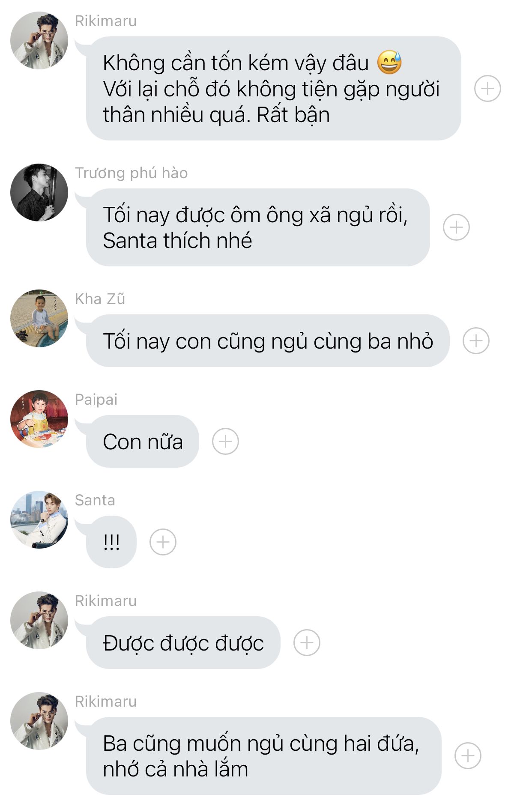Open Rikimaru's avatar at the top message
Viewport: 532px width, 812px height.
(39, 41)
